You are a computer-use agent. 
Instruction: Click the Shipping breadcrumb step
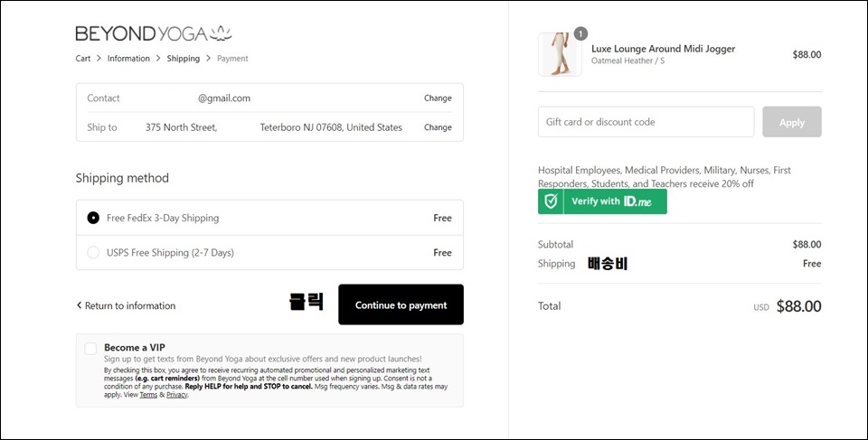tap(184, 59)
